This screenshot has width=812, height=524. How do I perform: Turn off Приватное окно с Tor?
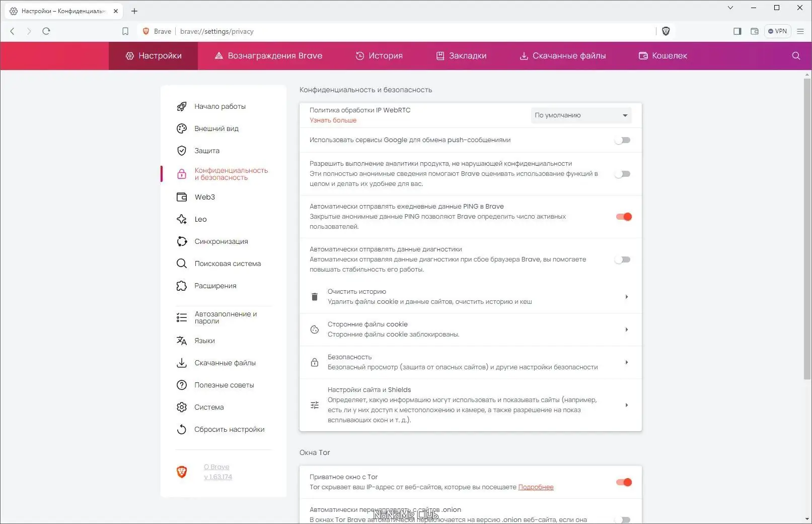coord(623,482)
